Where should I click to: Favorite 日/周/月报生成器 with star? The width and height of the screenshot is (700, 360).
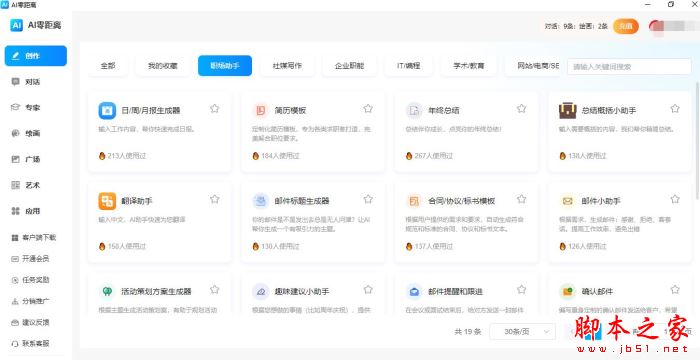[215, 109]
